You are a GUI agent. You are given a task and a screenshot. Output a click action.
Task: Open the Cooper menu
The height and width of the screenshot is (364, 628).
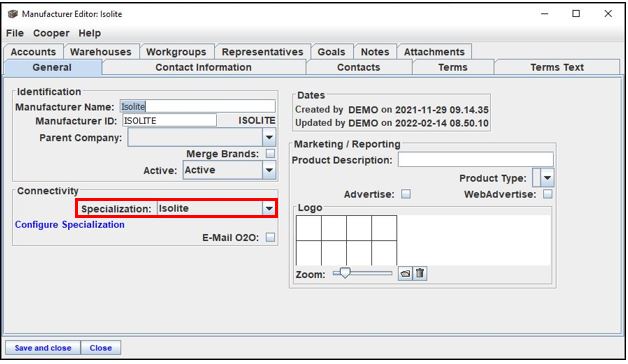(51, 33)
